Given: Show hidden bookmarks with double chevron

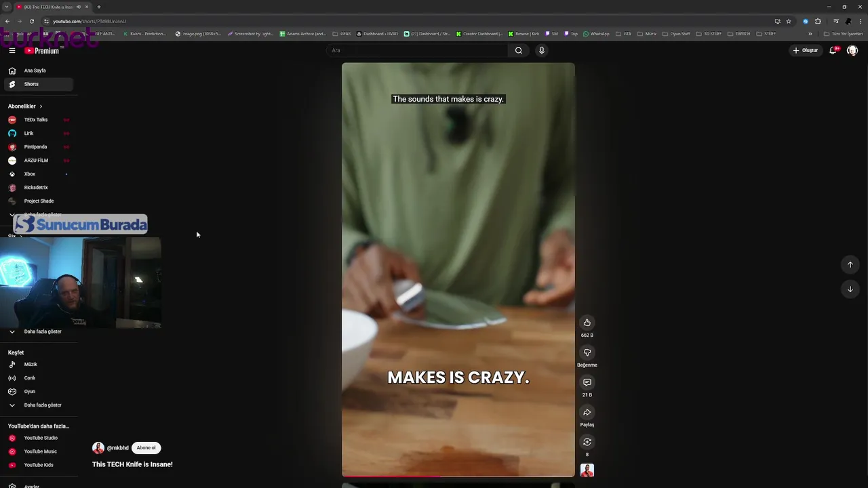Looking at the screenshot, I should tap(810, 34).
